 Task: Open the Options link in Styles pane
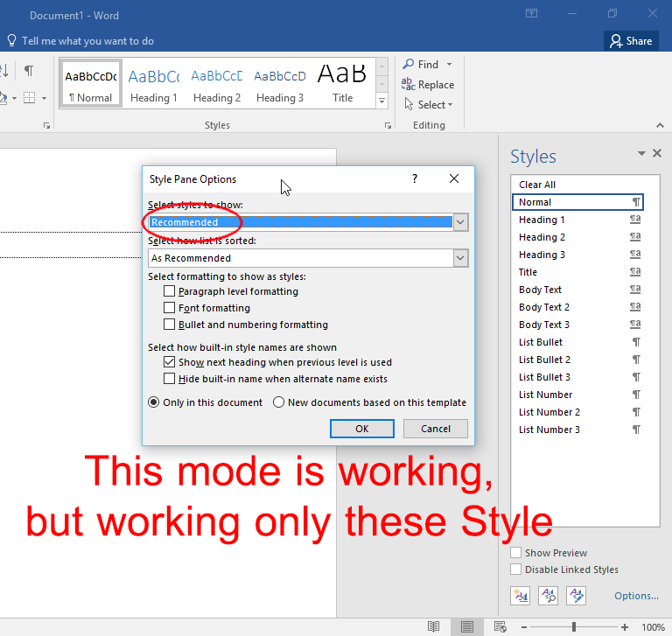tap(636, 596)
